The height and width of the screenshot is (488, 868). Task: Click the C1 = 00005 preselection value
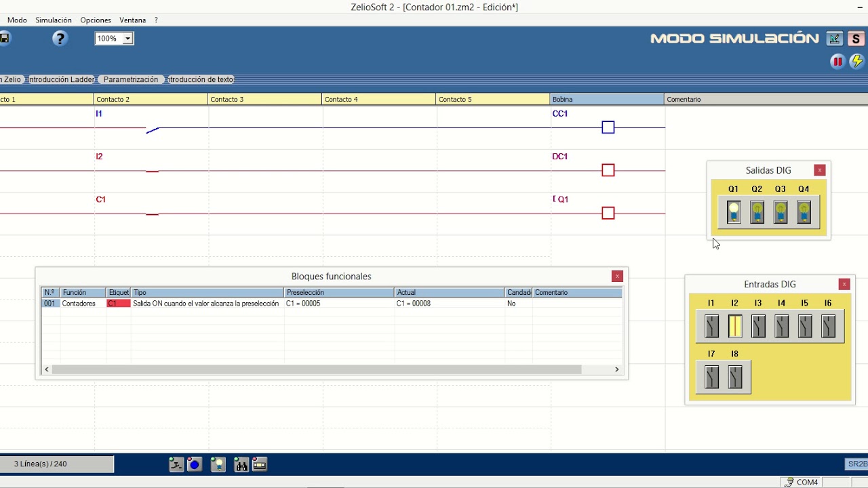tap(303, 304)
